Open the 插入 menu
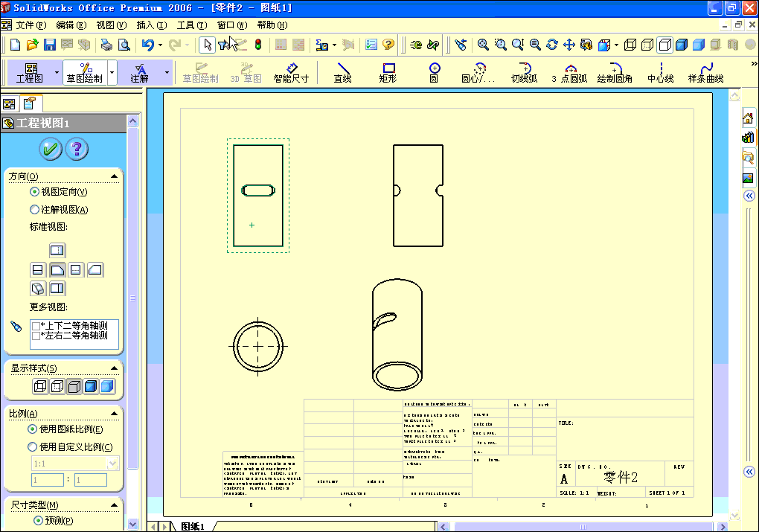 point(152,25)
